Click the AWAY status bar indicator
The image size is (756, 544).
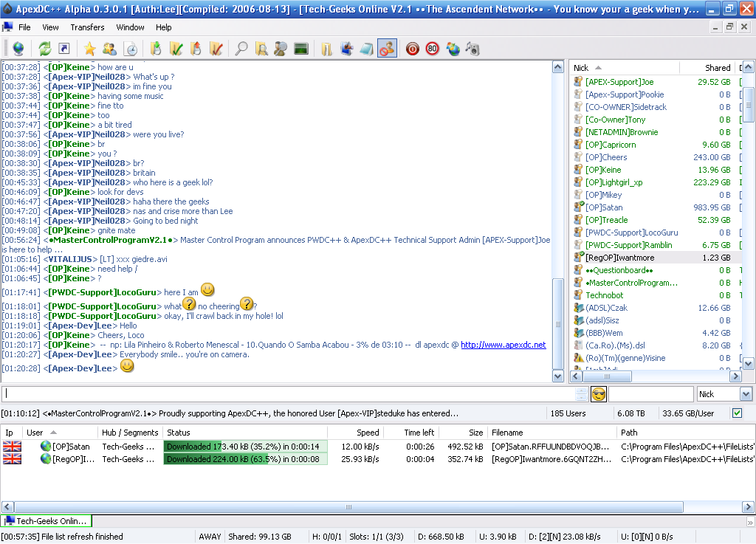click(210, 537)
